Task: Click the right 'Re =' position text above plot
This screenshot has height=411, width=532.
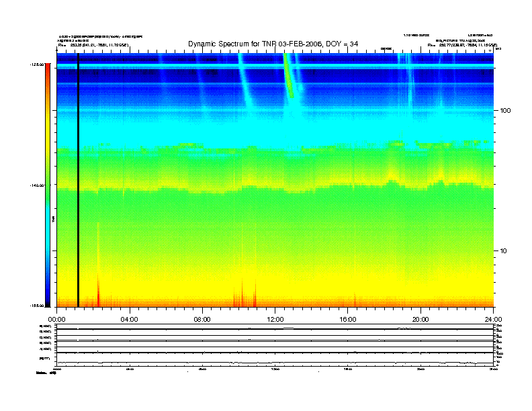Action: (x=462, y=45)
